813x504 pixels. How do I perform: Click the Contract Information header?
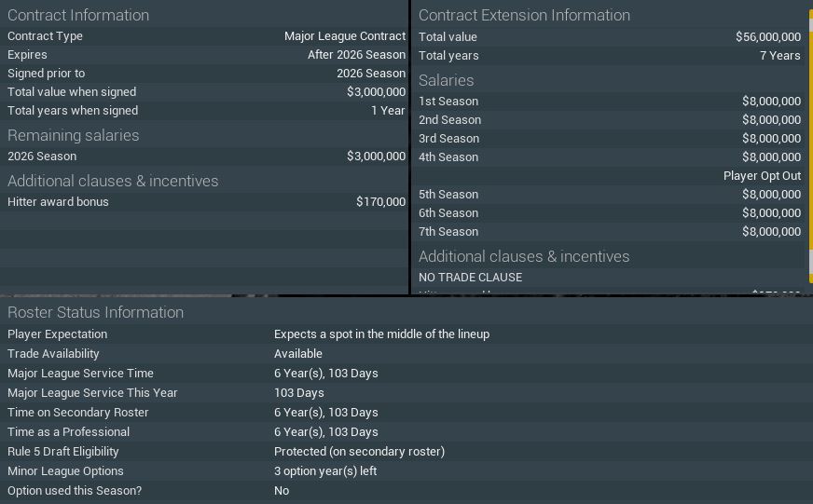[x=78, y=15]
